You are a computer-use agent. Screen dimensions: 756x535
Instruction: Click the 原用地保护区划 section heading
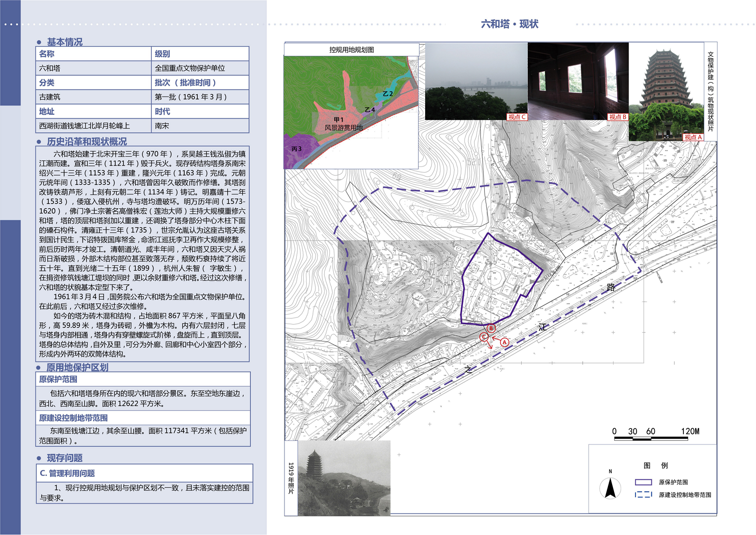pos(77,367)
